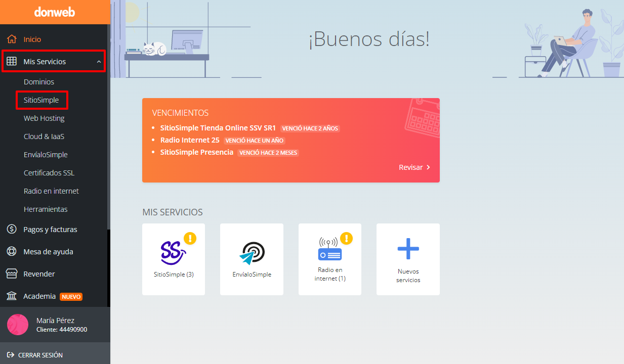Select Cloud & IaaS submenu item

click(44, 136)
